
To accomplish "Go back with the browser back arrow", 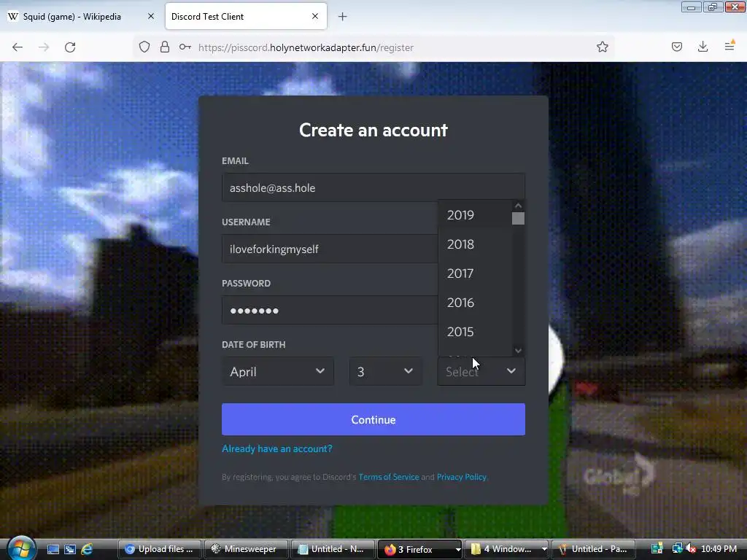I will 18,47.
